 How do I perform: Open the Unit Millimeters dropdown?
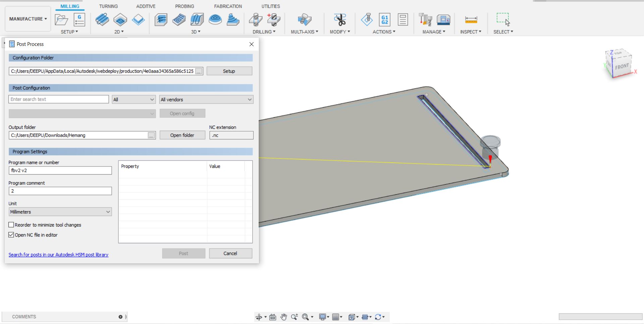pyautogui.click(x=60, y=212)
